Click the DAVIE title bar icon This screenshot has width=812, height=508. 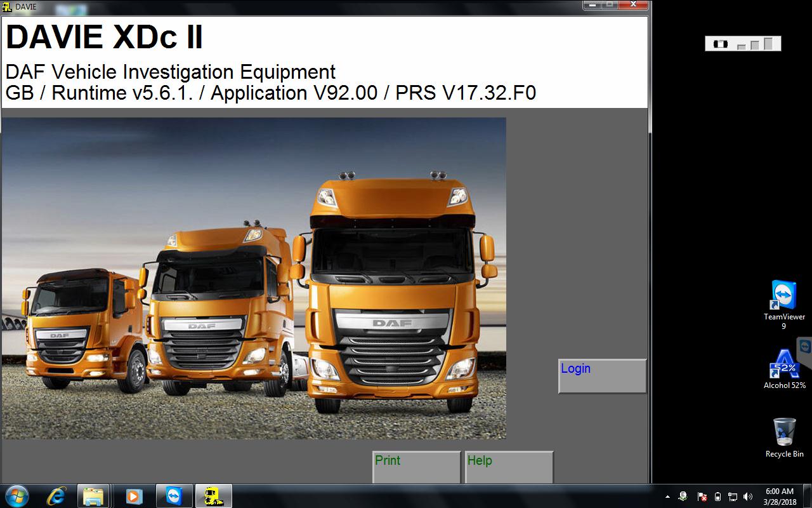click(7, 6)
